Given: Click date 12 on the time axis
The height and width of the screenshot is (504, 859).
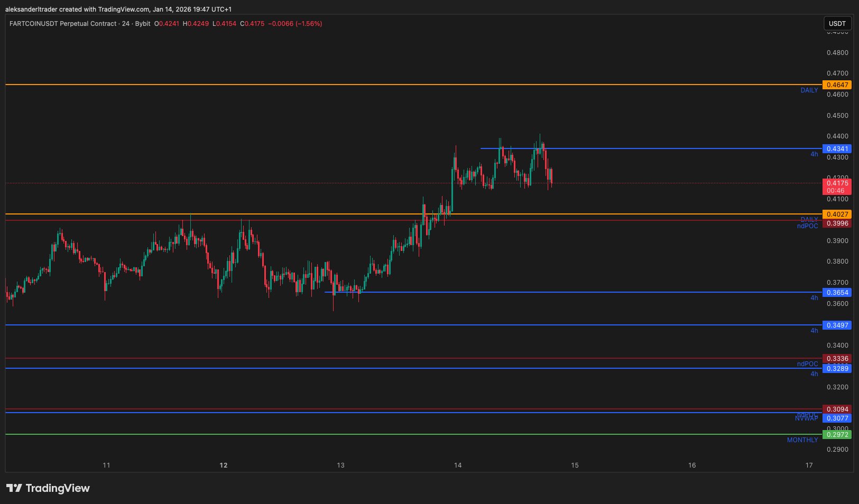Looking at the screenshot, I should click(224, 465).
